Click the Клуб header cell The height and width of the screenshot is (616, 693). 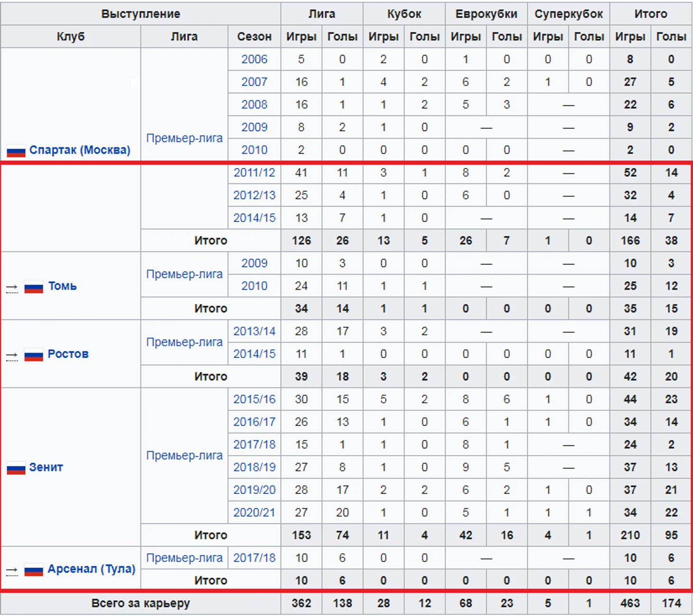(x=71, y=37)
